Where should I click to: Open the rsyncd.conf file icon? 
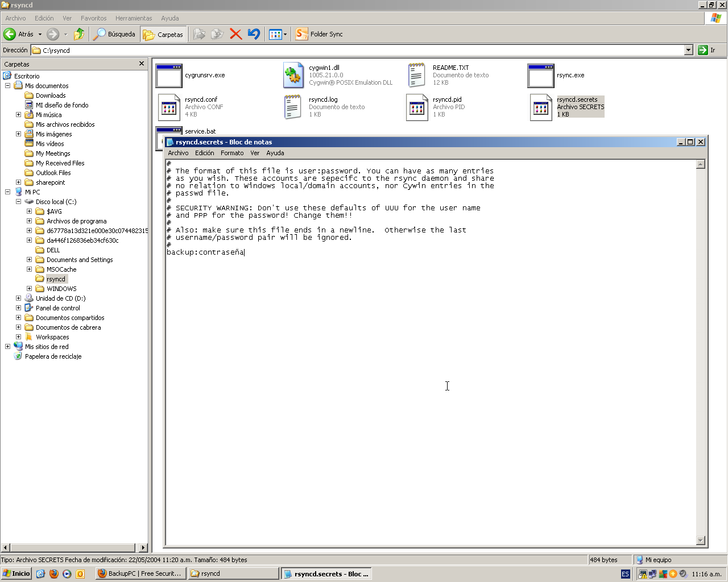point(169,107)
